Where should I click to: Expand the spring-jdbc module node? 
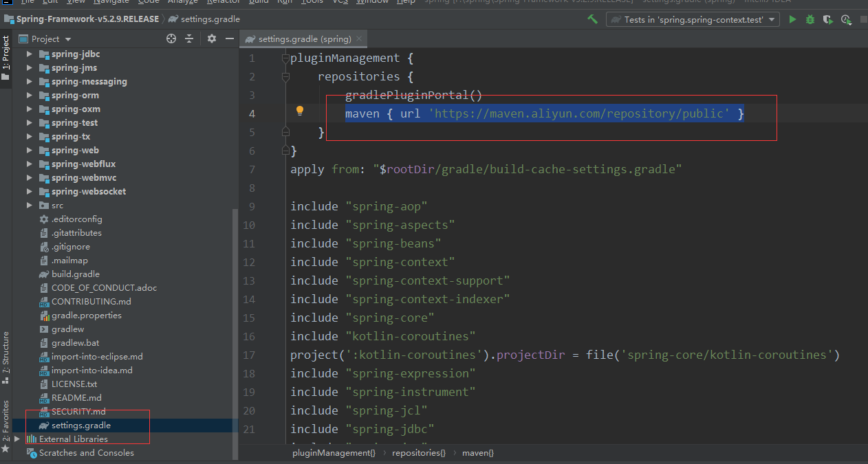[29, 54]
